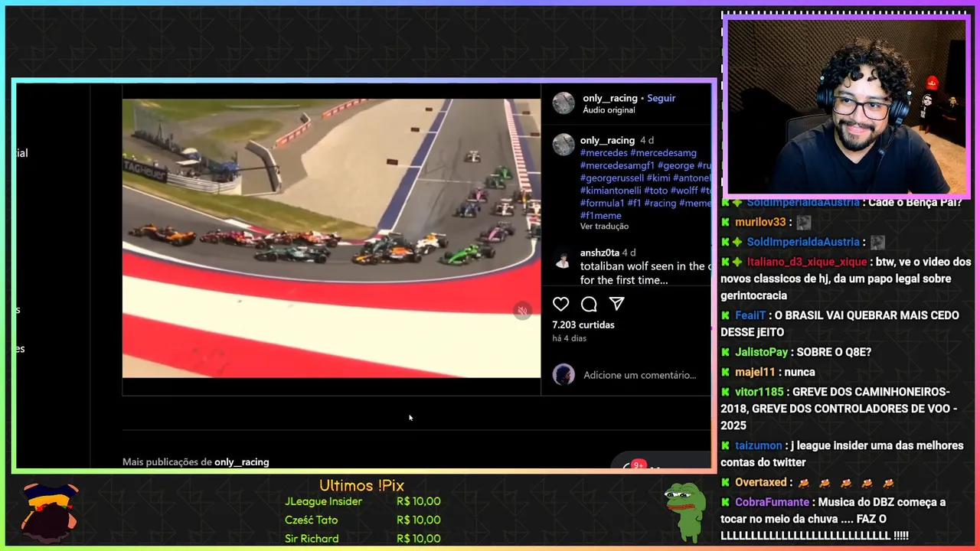This screenshot has height=551, width=980.
Task: Click the anshz0ta commenter username
Action: [599, 253]
